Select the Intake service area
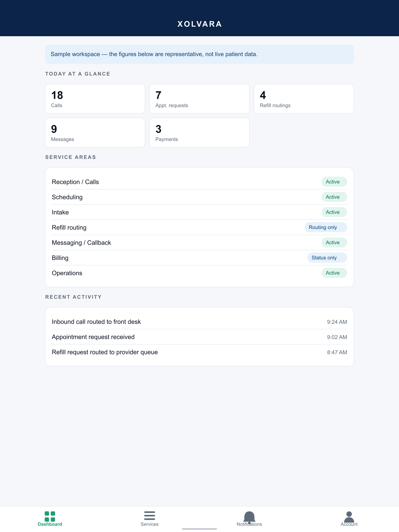The image size is (399, 532). [199, 212]
